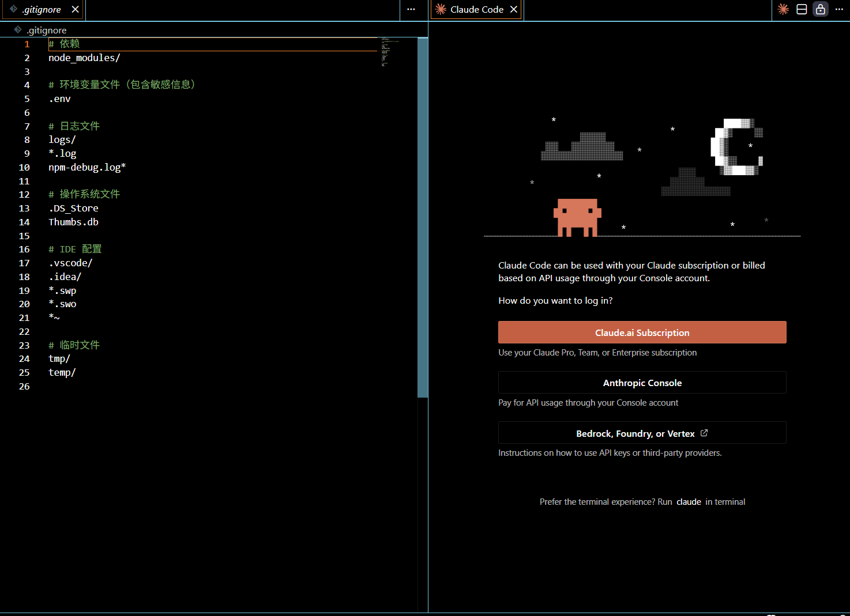
Task: Click the "claude" command text in terminal hint
Action: 689,502
